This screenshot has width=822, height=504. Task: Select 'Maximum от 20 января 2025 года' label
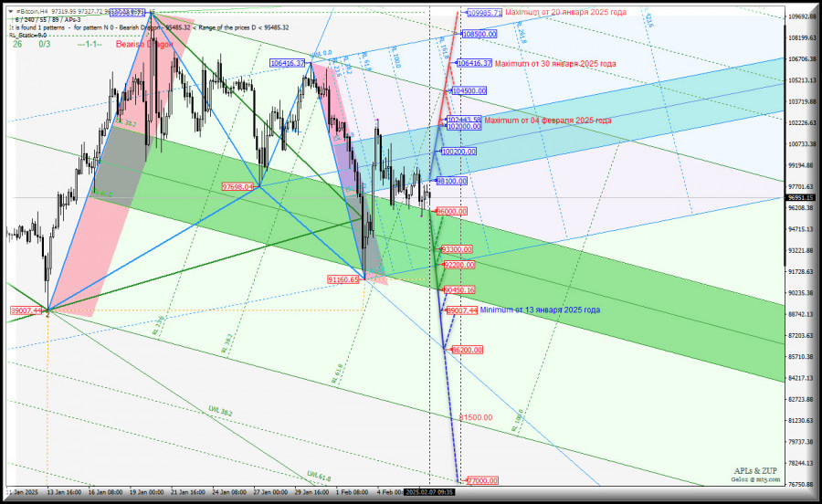565,12
